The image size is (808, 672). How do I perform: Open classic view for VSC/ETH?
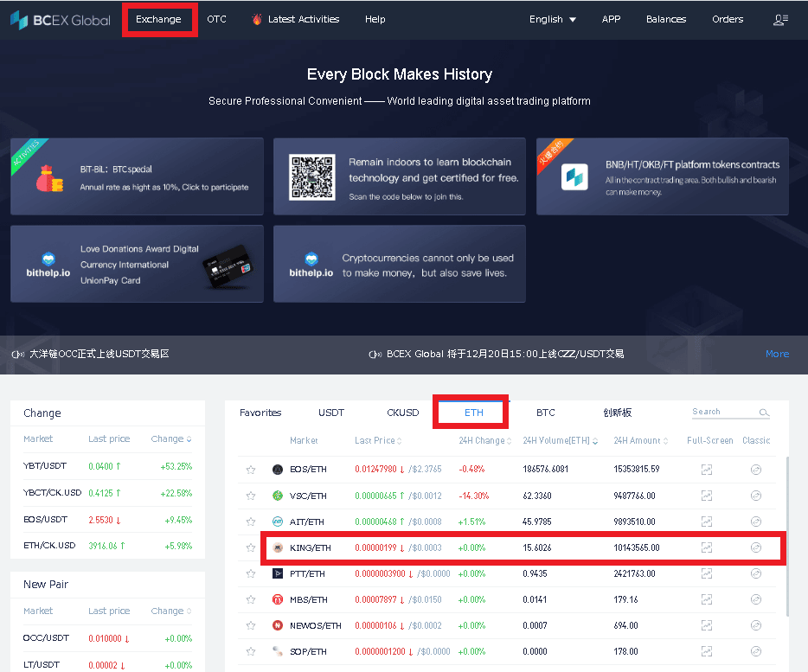[756, 496]
